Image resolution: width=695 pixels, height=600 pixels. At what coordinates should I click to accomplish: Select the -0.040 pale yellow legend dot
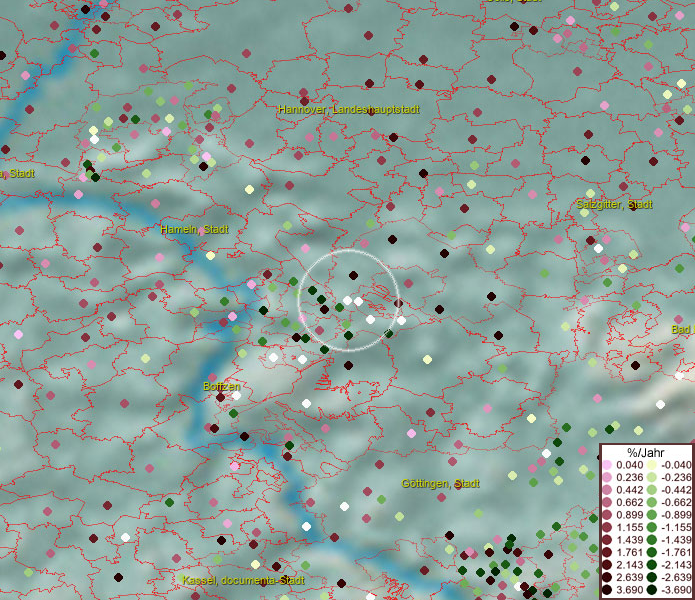click(x=652, y=465)
